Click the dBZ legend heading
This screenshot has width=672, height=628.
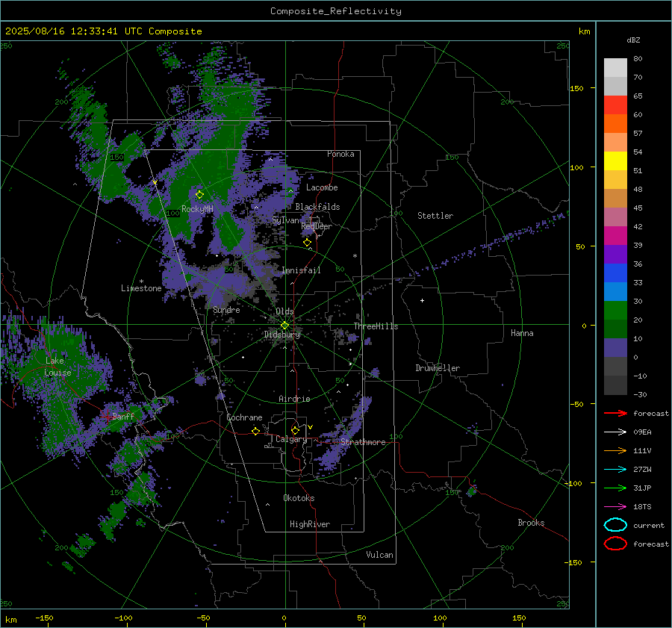(633, 40)
